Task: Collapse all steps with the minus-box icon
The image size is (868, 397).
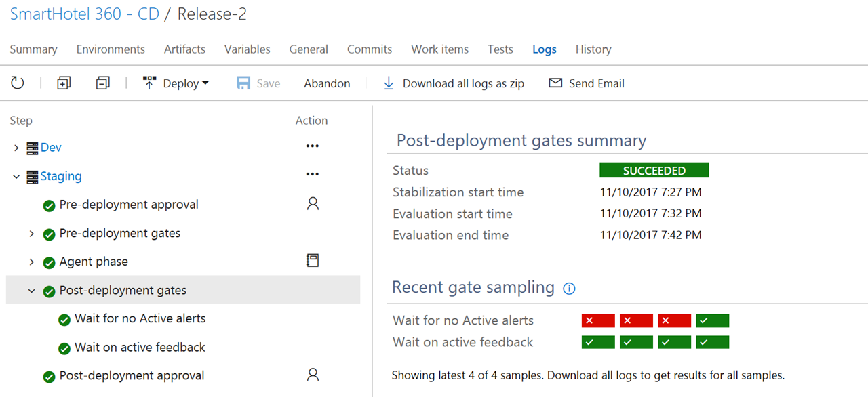Action: [x=103, y=83]
